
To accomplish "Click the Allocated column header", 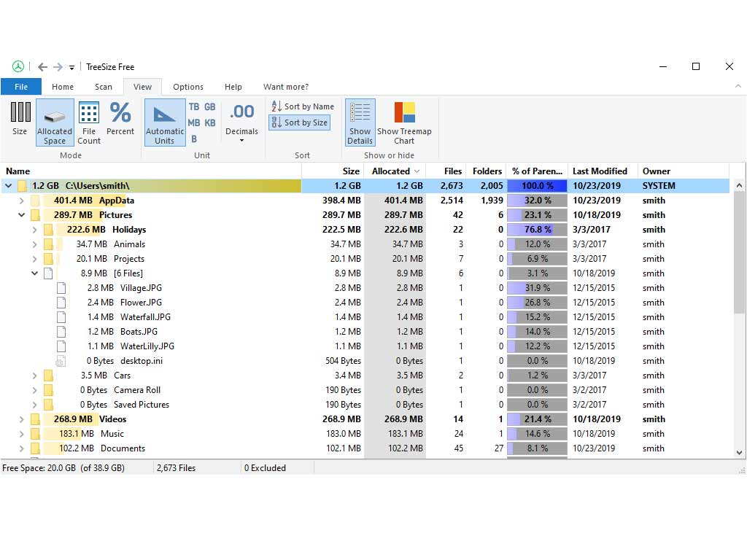I will [395, 171].
